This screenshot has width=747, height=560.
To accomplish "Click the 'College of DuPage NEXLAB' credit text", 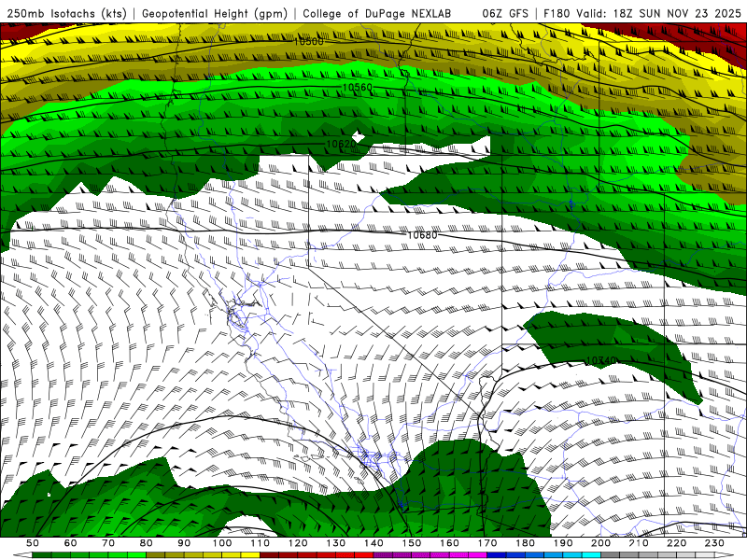I will (377, 14).
